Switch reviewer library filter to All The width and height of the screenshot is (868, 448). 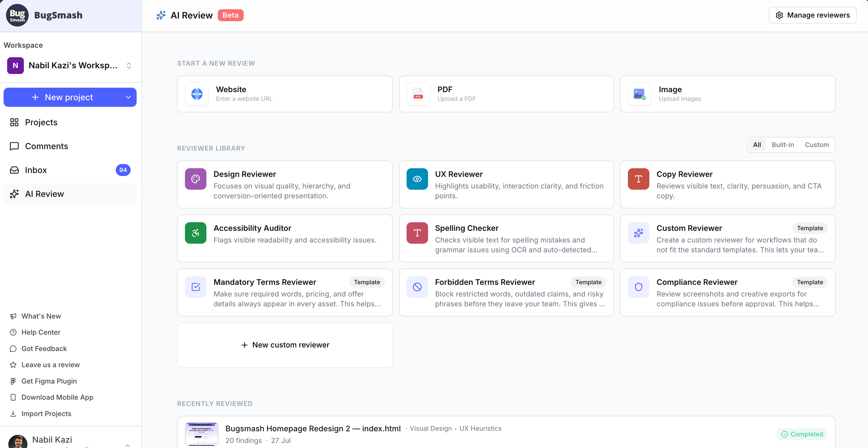click(757, 145)
